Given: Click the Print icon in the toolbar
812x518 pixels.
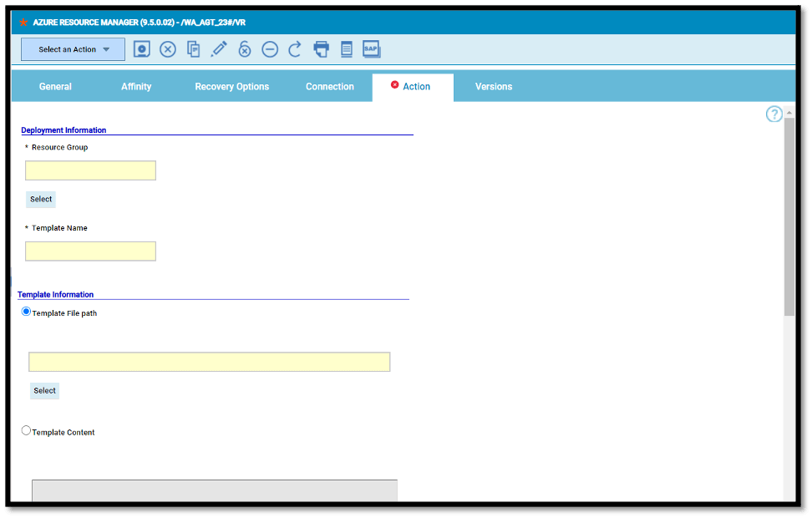Looking at the screenshot, I should 321,48.
